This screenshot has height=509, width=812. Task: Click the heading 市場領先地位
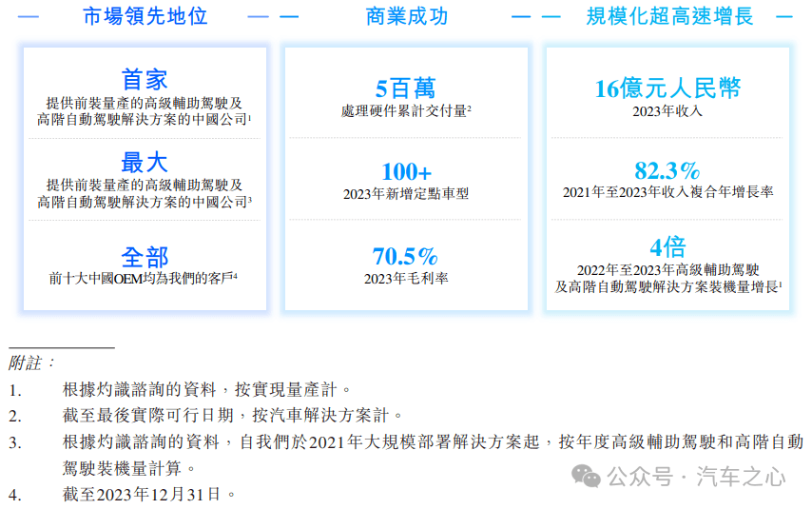pyautogui.click(x=145, y=16)
